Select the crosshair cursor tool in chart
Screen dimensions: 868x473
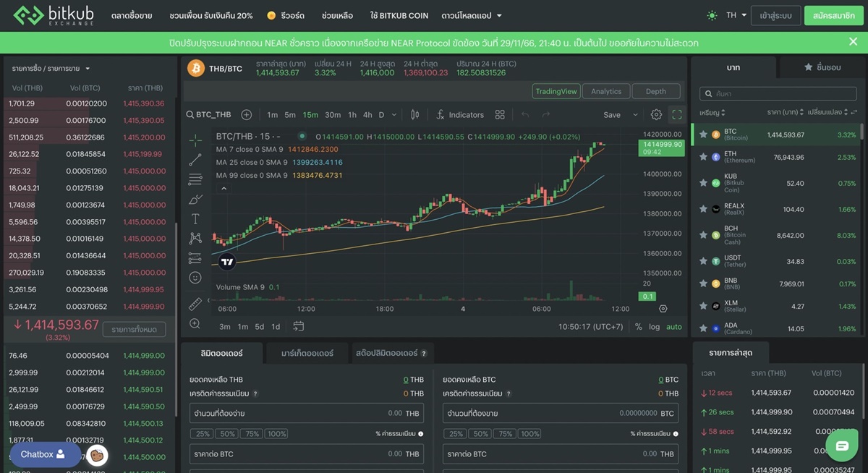195,139
